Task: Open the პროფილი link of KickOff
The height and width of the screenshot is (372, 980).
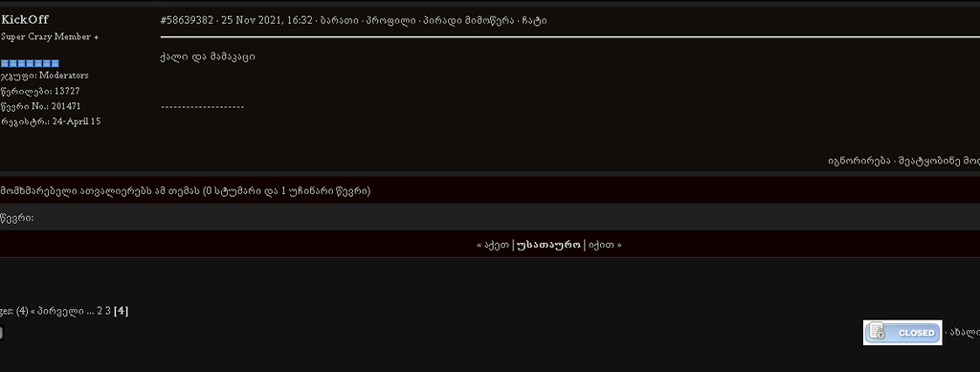Action: tap(390, 21)
